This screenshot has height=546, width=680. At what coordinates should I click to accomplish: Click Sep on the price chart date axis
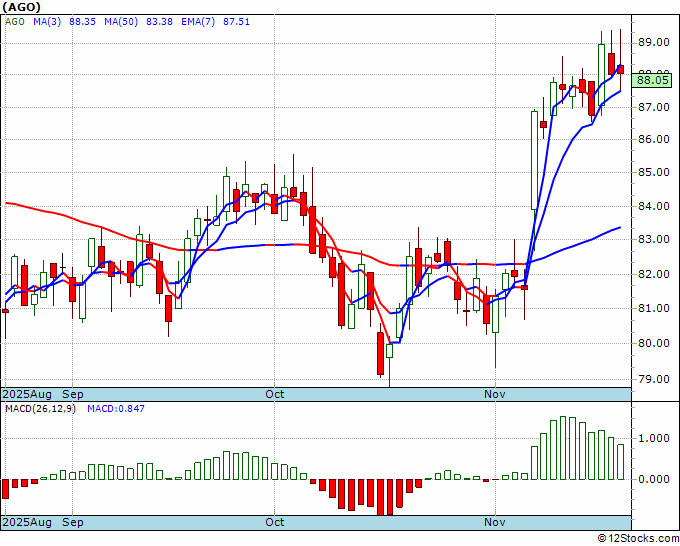tap(73, 395)
